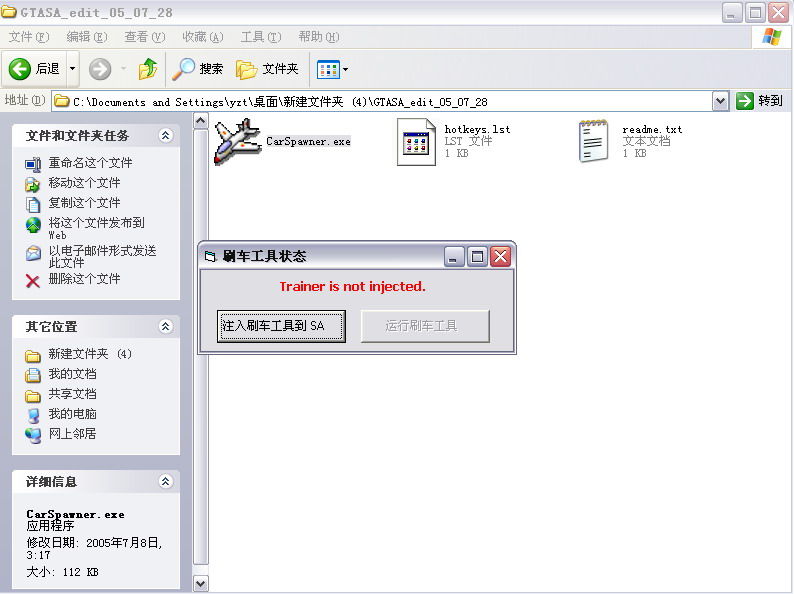794x594 pixels.
Task: Toggle the Folders (文件夹) pane
Action: (267, 69)
